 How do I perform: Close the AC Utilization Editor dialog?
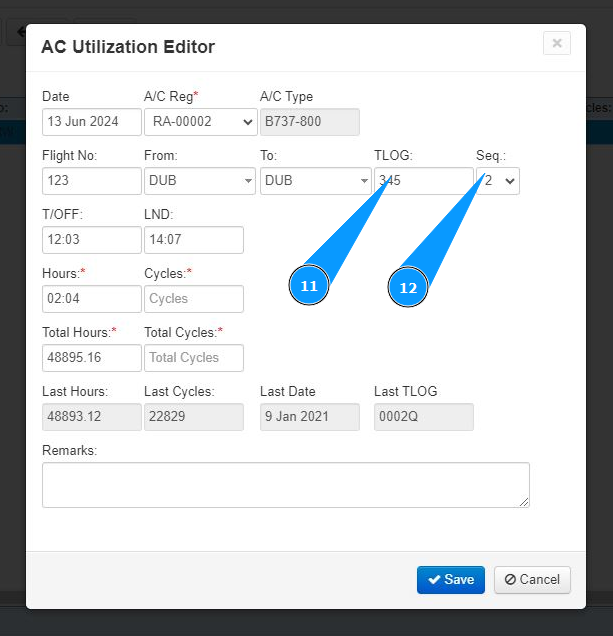pos(557,43)
